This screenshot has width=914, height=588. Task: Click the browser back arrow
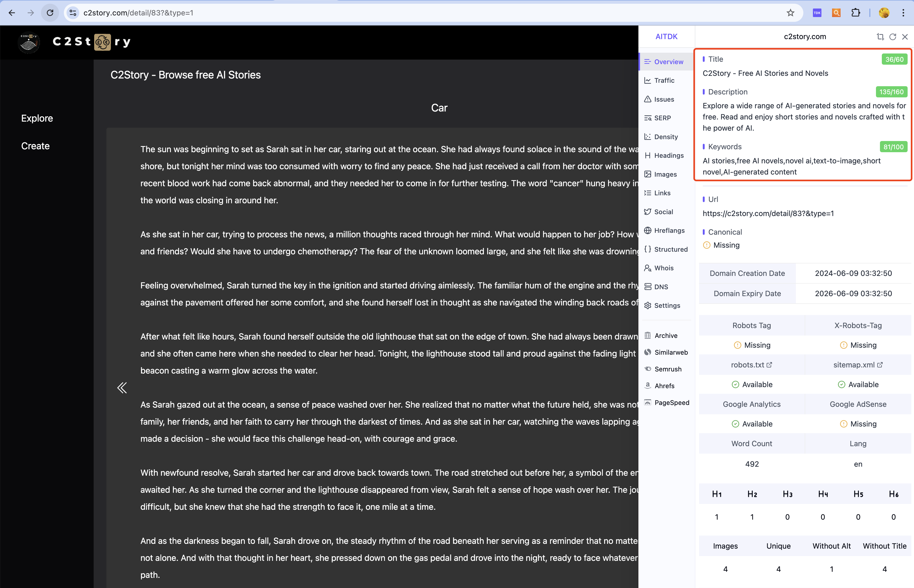coord(12,13)
